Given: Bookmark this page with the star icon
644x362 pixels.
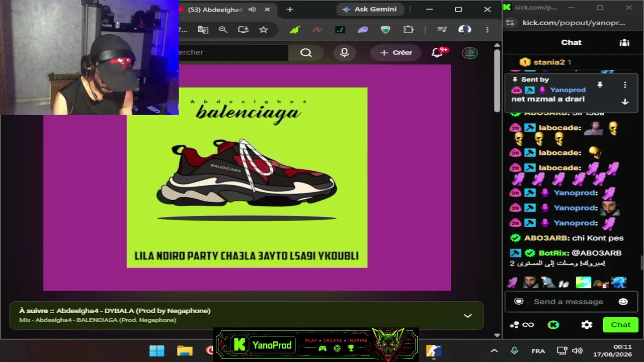Looking at the screenshot, I should click(263, 30).
